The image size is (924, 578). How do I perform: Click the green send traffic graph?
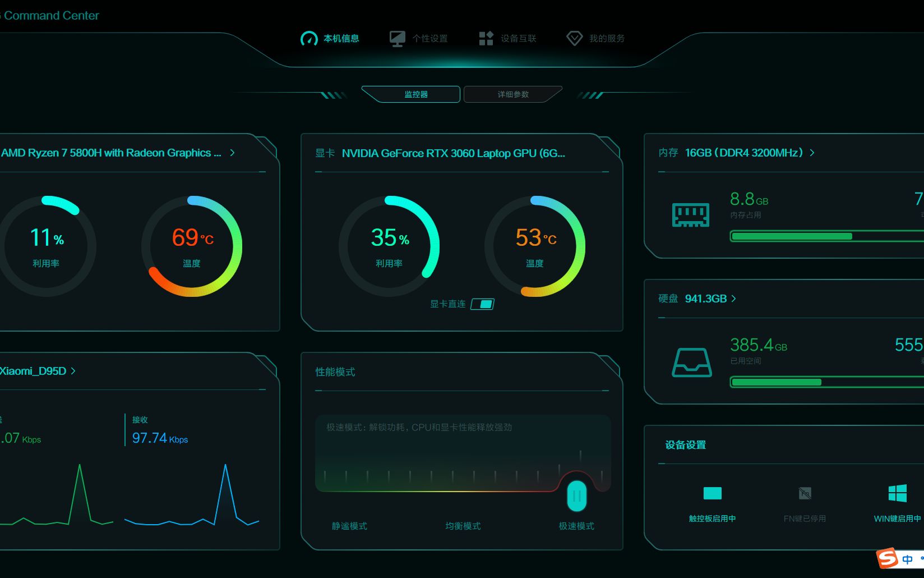click(x=56, y=495)
